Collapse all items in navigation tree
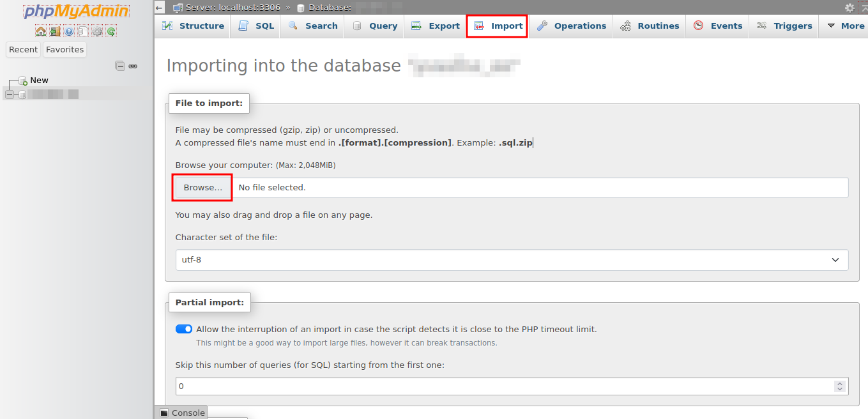The image size is (868, 419). coord(120,66)
